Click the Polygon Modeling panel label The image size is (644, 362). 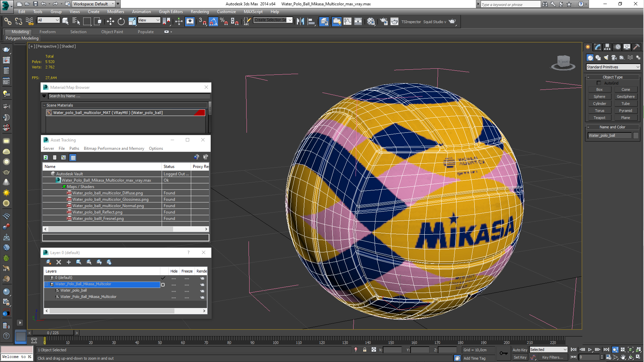pyautogui.click(x=22, y=38)
